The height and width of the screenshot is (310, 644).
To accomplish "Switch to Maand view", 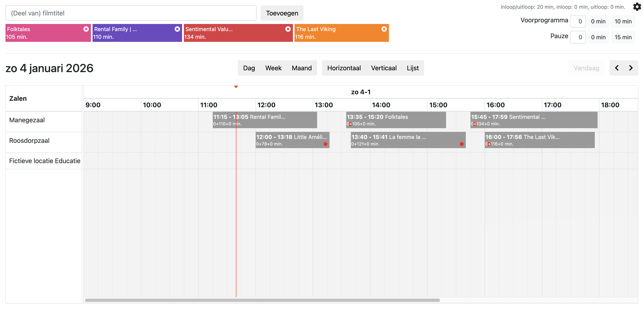I will tap(301, 68).
